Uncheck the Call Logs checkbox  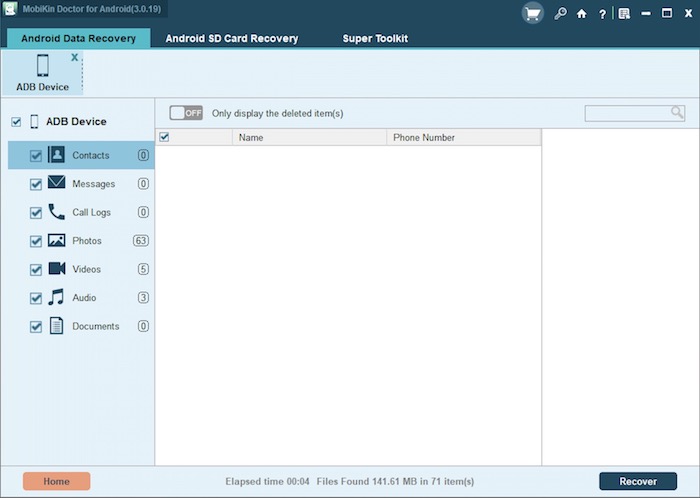click(x=36, y=213)
